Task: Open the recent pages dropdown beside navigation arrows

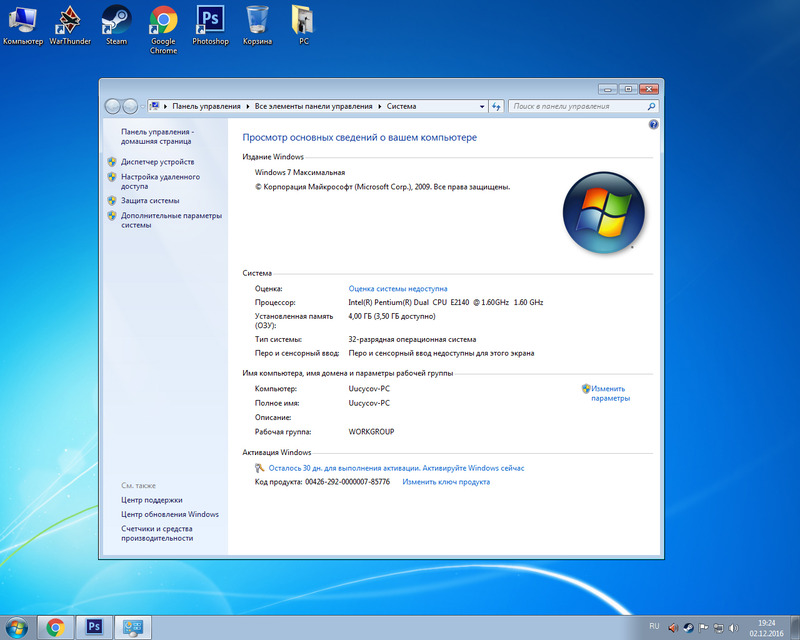Action: point(143,106)
